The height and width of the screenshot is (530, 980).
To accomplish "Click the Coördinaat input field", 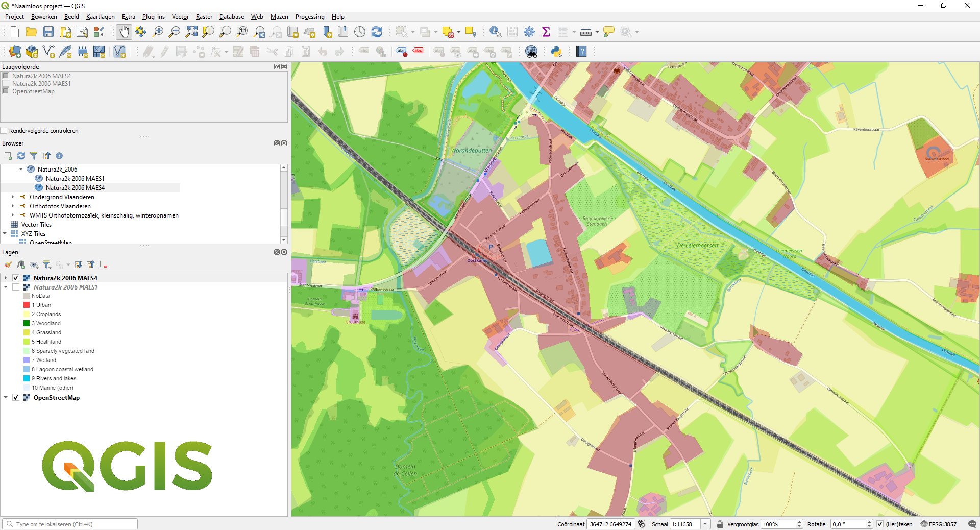I will [610, 524].
